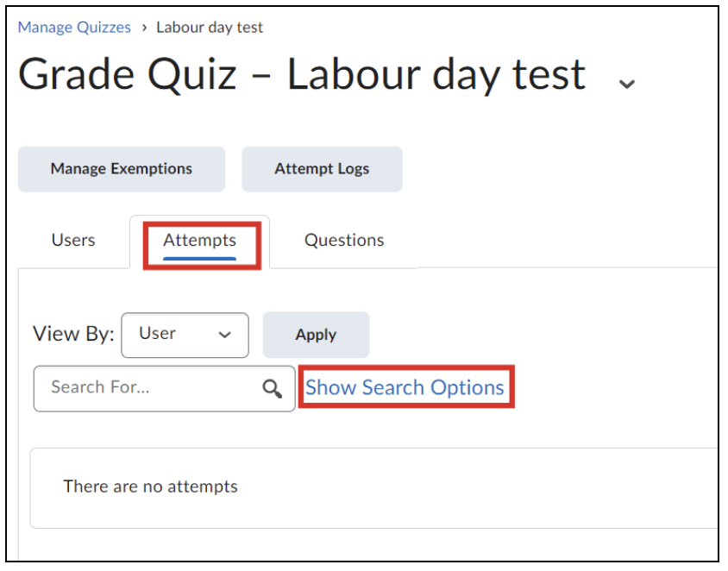Click the 'View By:' label
Viewport: 728px width, 571px height.
73,335
